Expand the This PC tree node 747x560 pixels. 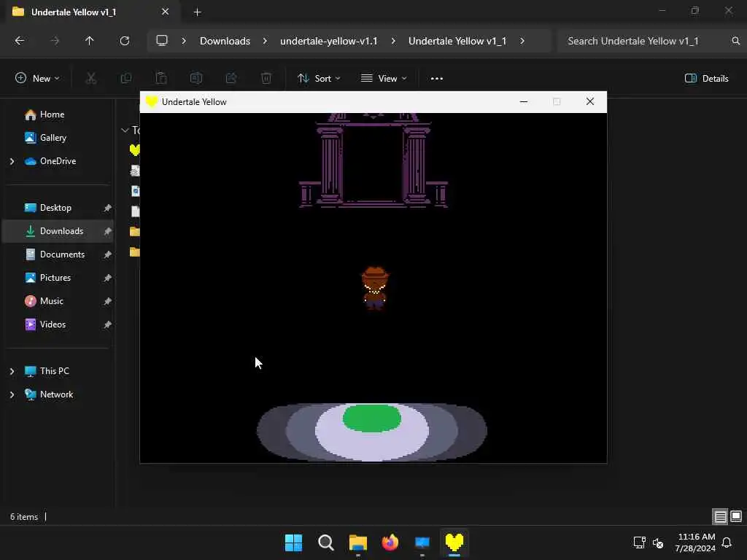click(12, 371)
